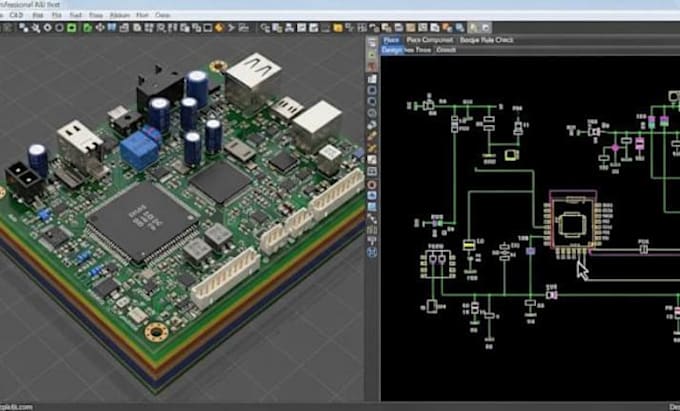Click the right-pointing chevron toolbar icon

tap(232, 28)
